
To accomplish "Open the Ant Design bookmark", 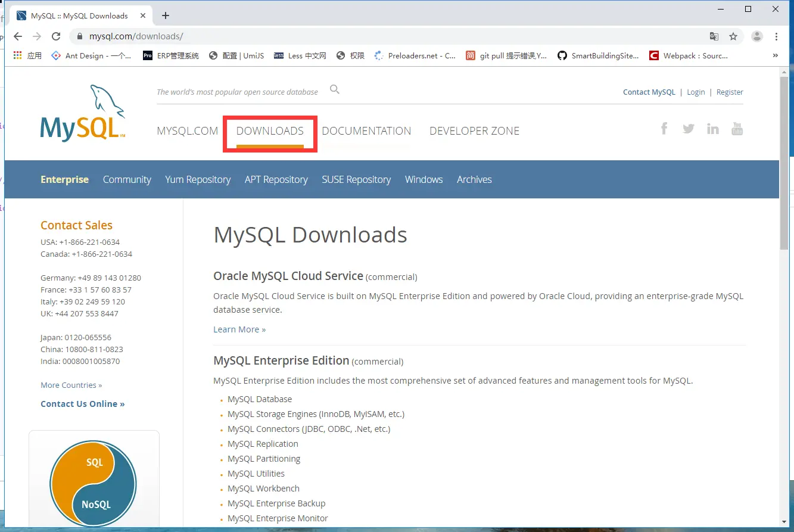I will [x=91, y=55].
